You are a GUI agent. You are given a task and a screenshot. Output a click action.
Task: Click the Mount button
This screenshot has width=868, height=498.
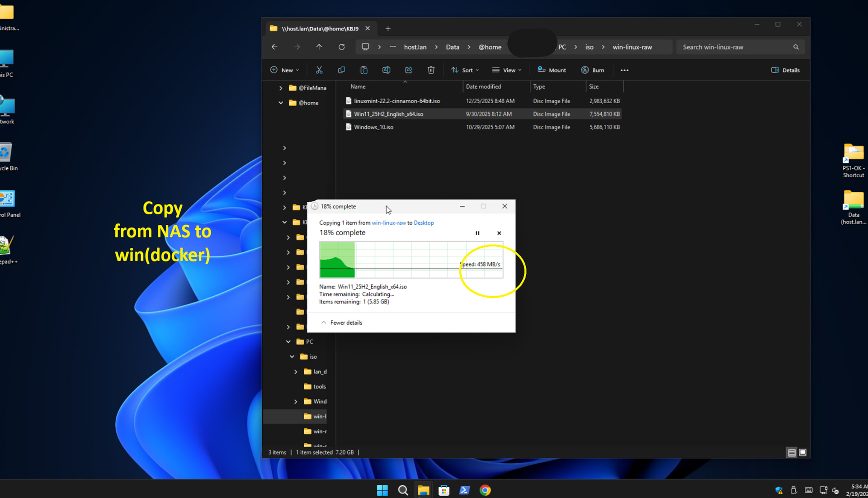[552, 70]
